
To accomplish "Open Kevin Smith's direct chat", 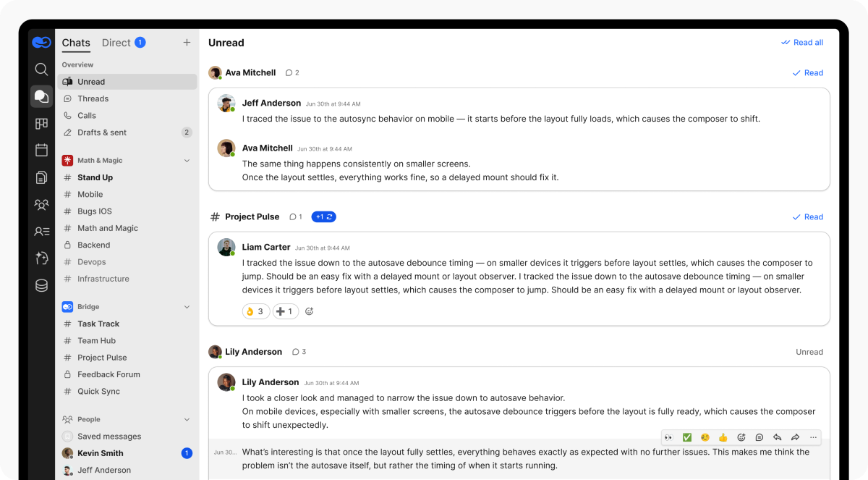I will click(101, 453).
